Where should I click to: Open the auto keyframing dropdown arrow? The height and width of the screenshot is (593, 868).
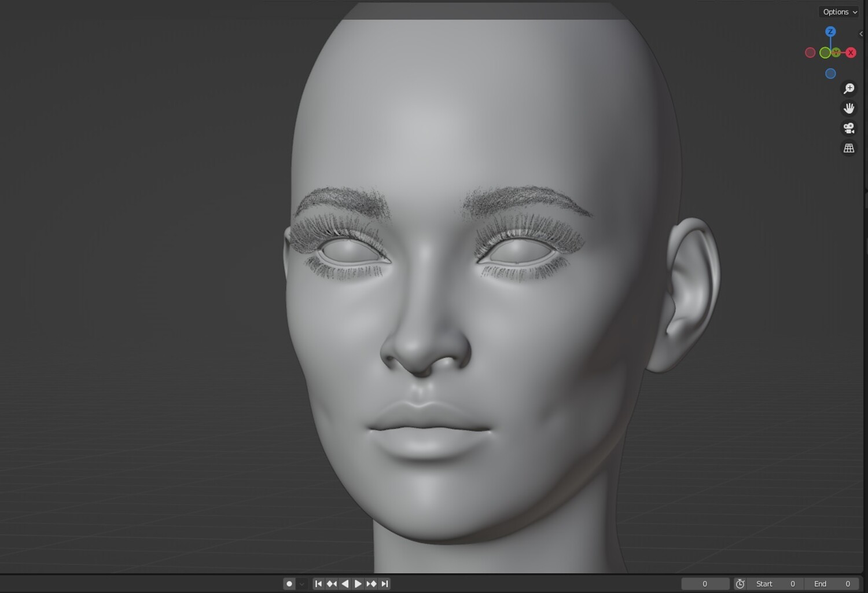(x=301, y=584)
